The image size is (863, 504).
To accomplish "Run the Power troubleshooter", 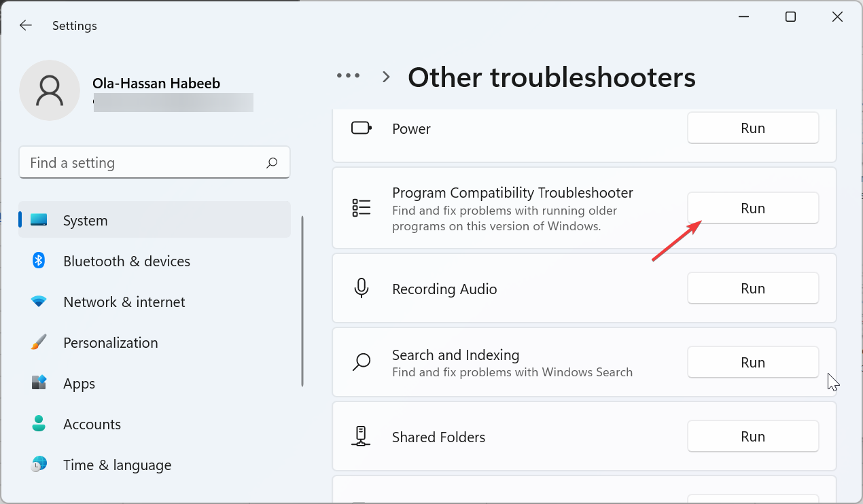I will (x=753, y=128).
